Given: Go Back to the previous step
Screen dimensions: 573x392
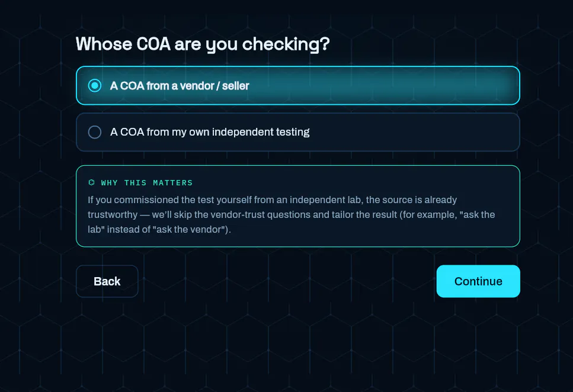Looking at the screenshot, I should pyautogui.click(x=107, y=281).
